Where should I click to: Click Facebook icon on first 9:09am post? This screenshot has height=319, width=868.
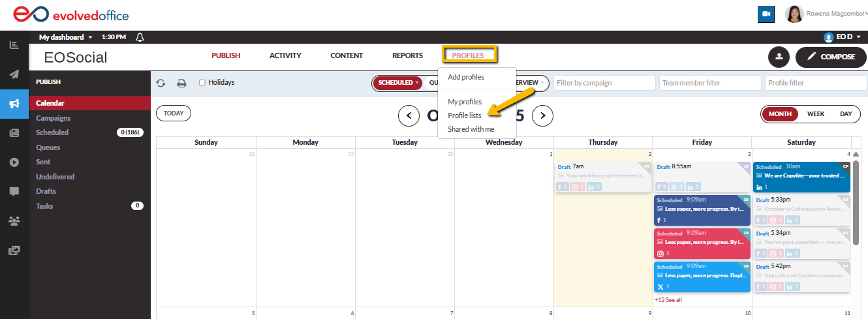[660, 220]
